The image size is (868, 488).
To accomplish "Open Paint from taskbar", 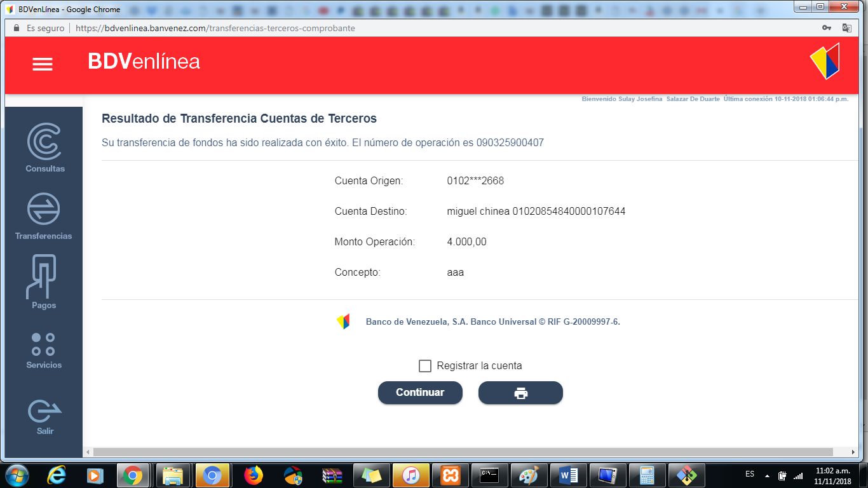I will click(529, 475).
